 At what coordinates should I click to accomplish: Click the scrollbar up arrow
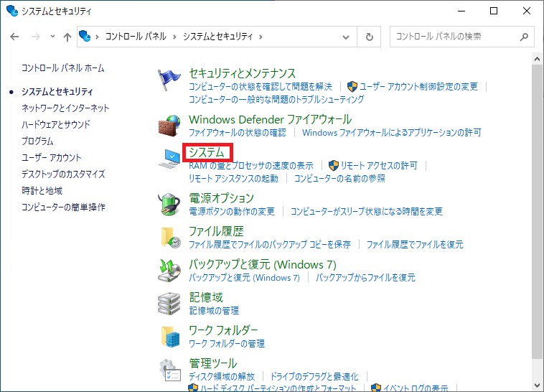coord(537,59)
